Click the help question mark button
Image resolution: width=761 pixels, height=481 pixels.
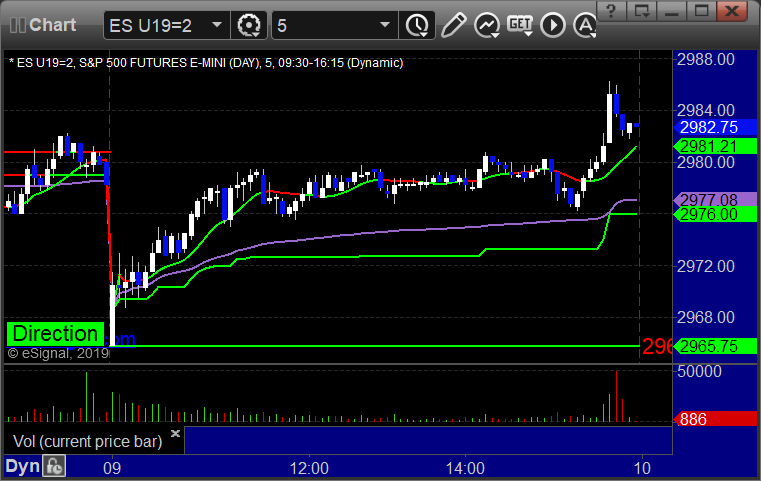[611, 11]
